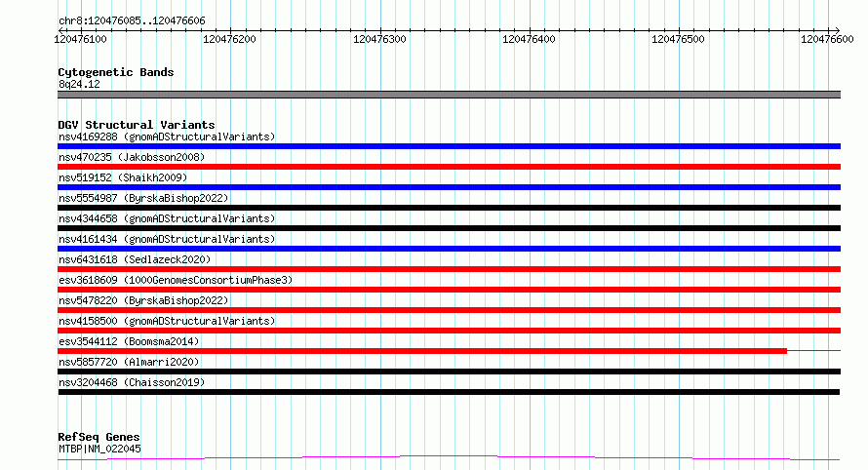The height and width of the screenshot is (470, 868).
Task: Click the magenta MTBP gene line
Action: click(449, 457)
